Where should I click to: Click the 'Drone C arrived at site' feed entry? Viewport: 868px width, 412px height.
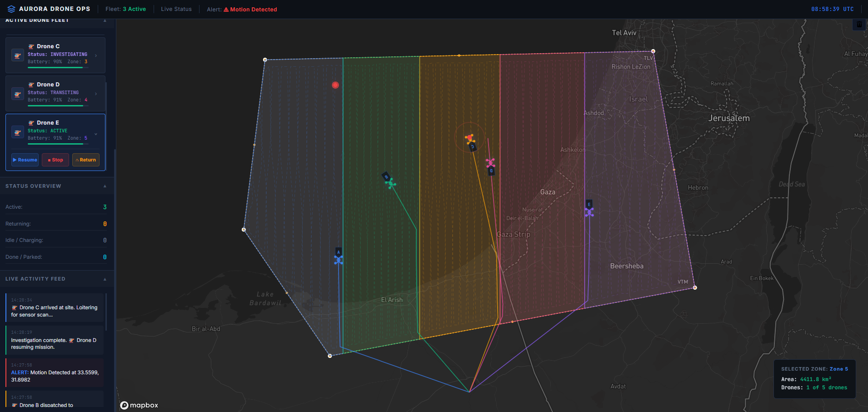55,307
